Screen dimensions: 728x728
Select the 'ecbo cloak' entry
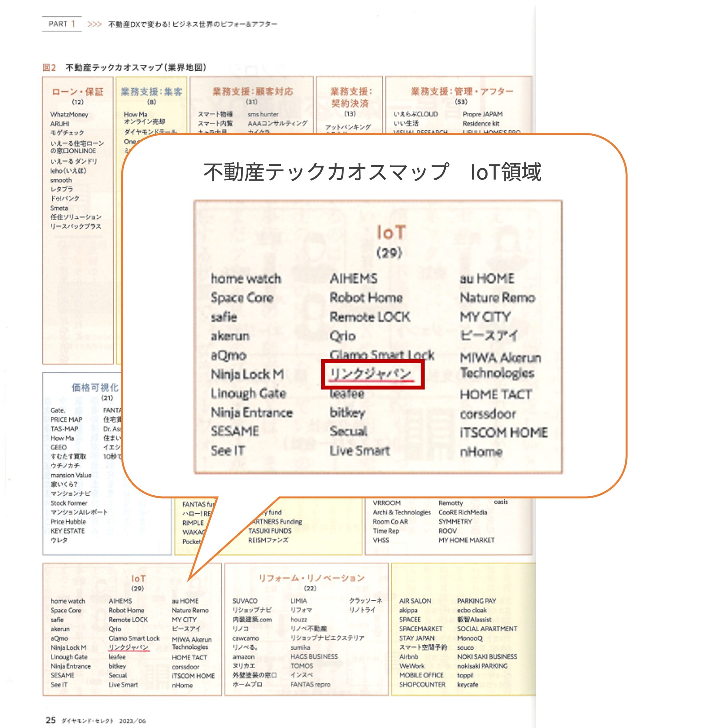tap(472, 610)
